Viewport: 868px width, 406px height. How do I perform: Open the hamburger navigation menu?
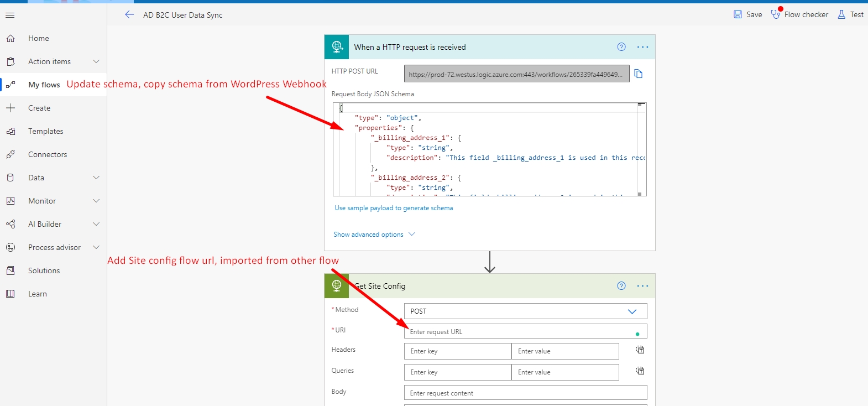pyautogui.click(x=10, y=15)
